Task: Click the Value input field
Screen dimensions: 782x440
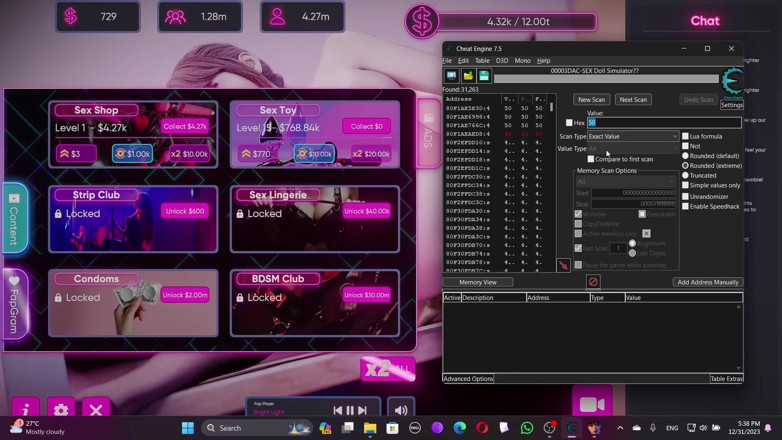Action: (664, 123)
